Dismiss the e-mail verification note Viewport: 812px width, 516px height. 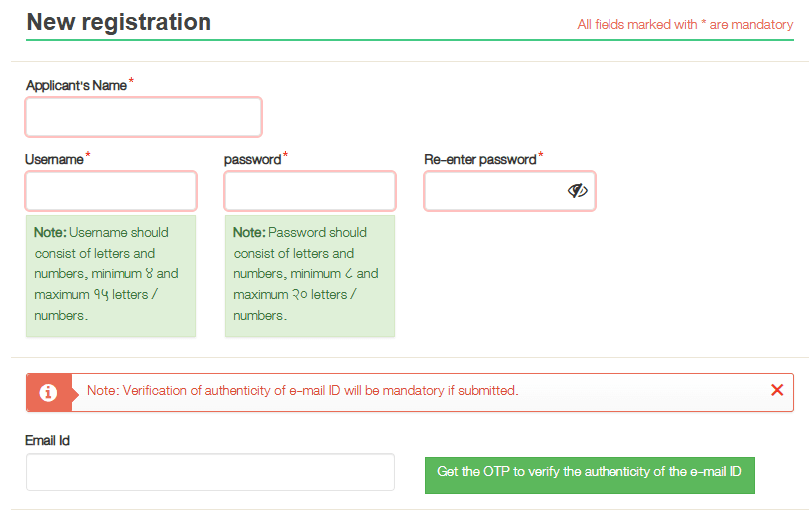pyautogui.click(x=777, y=390)
